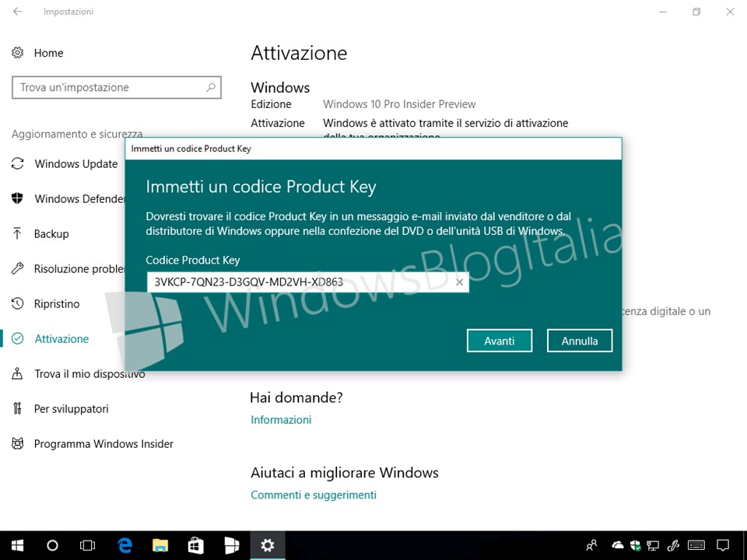The image size is (747, 560).
Task: Click the Per sviluppatori tools icon
Action: pos(18,408)
